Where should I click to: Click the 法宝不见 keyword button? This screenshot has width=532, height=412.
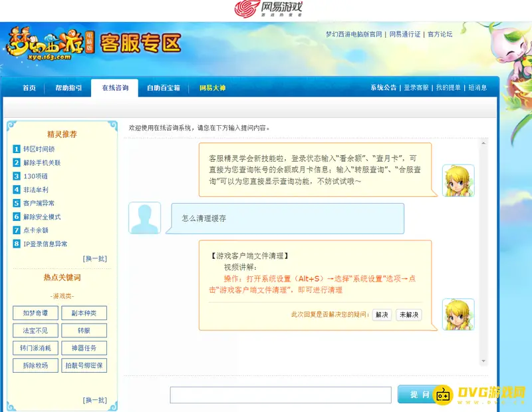[36, 331]
